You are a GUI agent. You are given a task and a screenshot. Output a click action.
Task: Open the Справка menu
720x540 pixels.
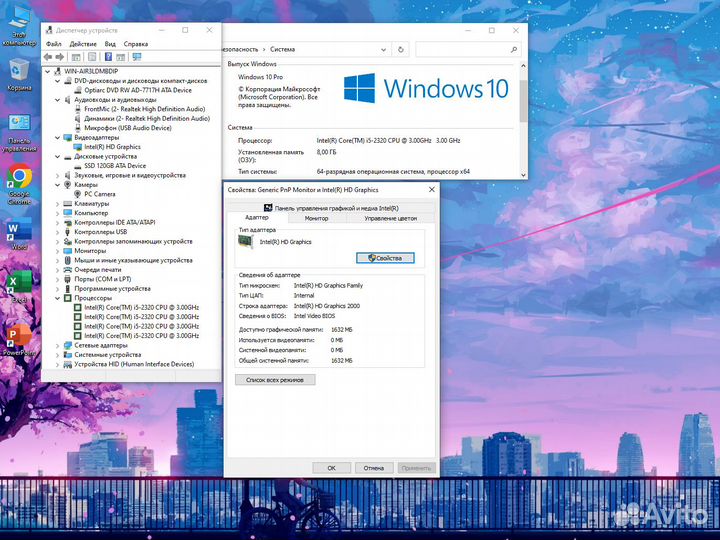pos(136,44)
